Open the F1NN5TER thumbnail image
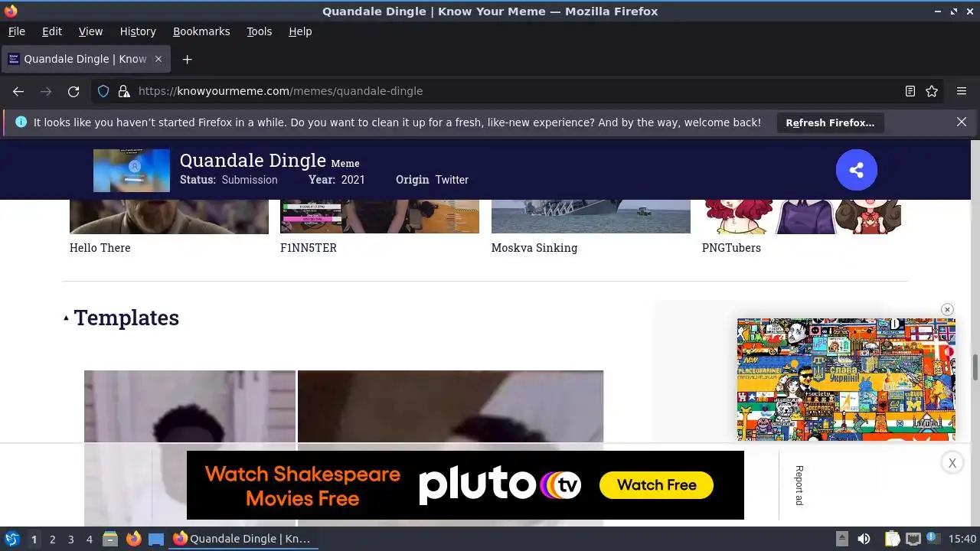This screenshot has height=551, width=980. (380, 217)
